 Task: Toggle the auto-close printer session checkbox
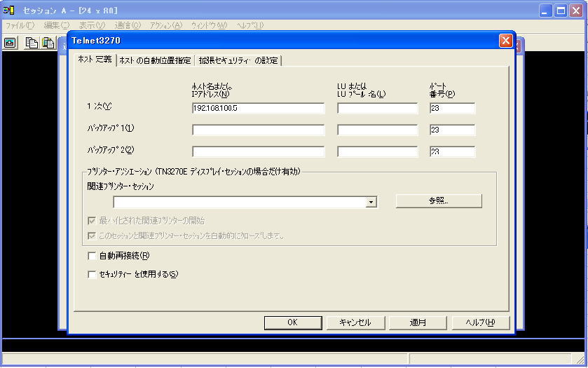tap(92, 236)
